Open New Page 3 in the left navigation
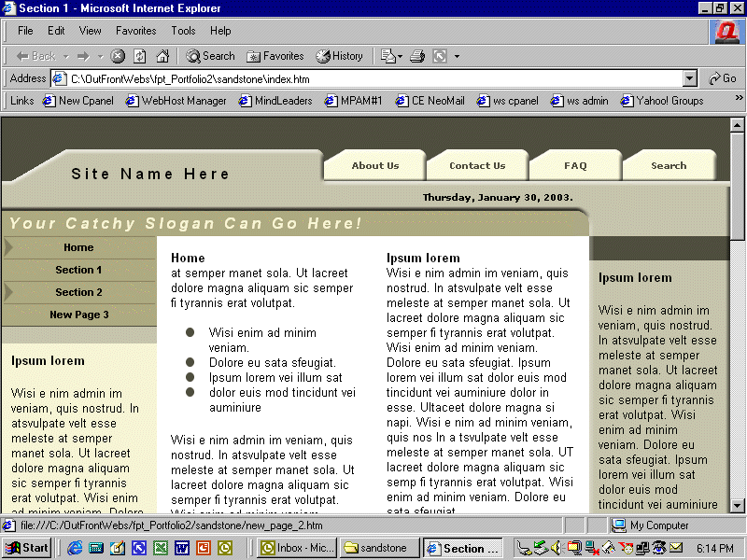The width and height of the screenshot is (747, 560). tap(78, 315)
